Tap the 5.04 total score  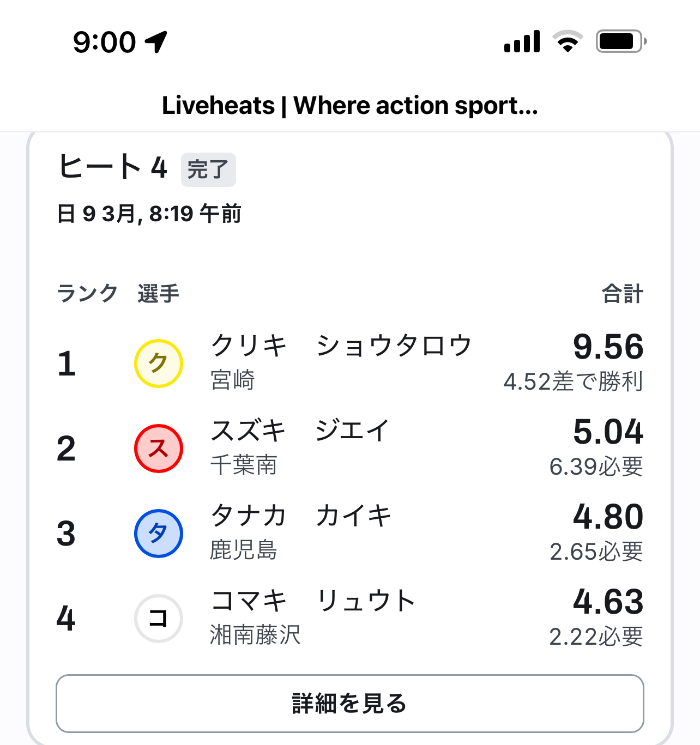608,432
